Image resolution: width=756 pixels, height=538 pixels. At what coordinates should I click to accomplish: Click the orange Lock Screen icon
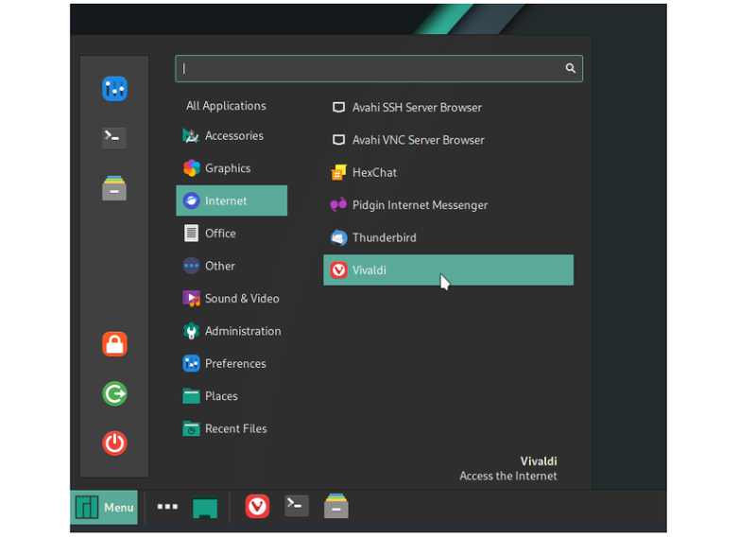click(114, 344)
